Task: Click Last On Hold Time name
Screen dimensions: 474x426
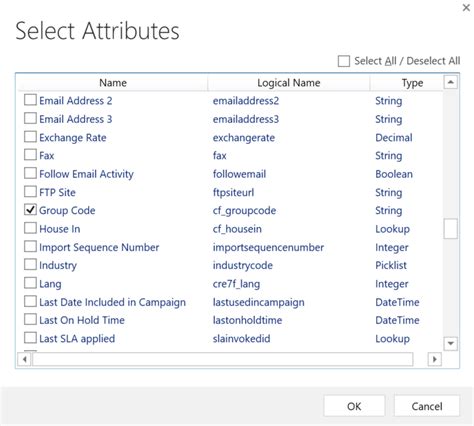Action: pos(82,320)
